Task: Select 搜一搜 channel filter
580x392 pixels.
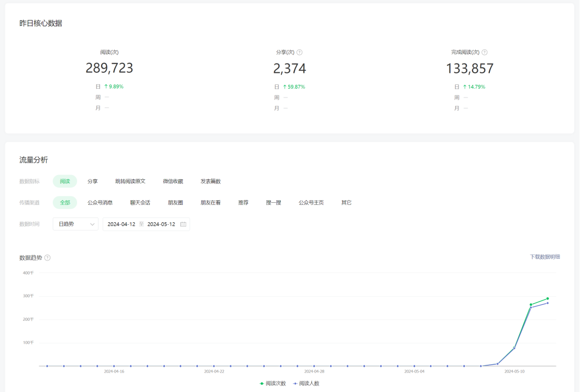Action: click(x=273, y=202)
